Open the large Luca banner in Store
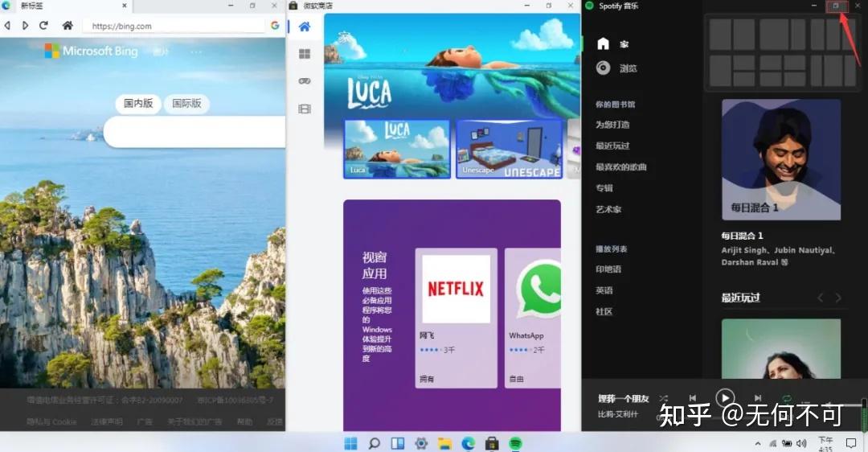This screenshot has width=868, height=452. [452, 65]
